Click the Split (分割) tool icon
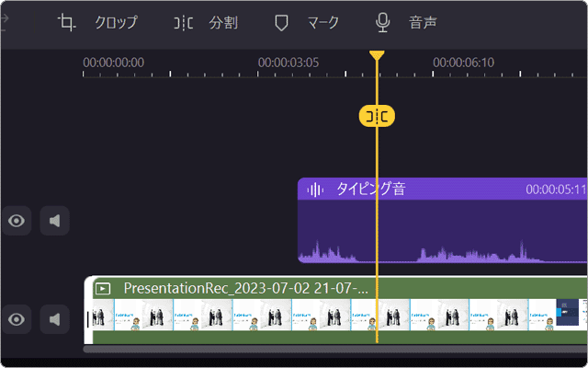588x368 pixels. pos(184,23)
